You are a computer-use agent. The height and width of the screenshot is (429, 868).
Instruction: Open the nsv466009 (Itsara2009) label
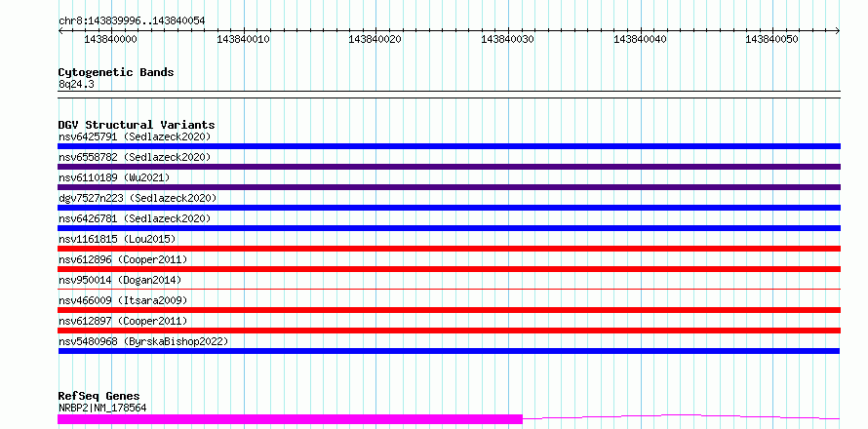tap(123, 300)
